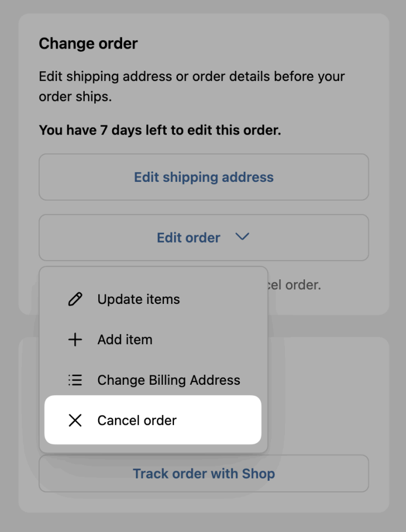Viewport: 406px width, 532px height.
Task: Choose the Add item menu entry text
Action: coord(125,340)
